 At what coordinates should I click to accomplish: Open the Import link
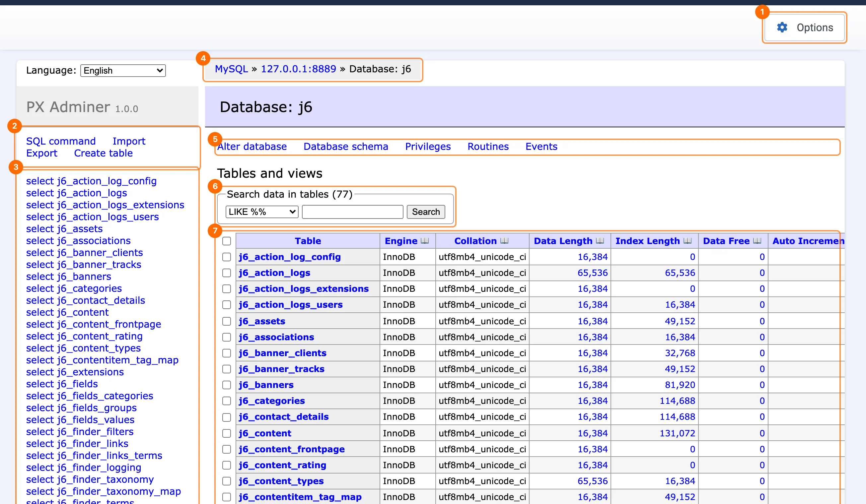(x=129, y=141)
